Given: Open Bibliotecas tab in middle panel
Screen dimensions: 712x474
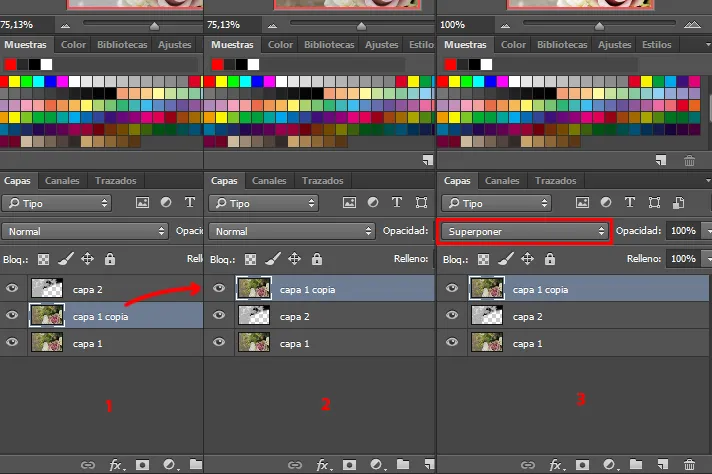Looking at the screenshot, I should pos(329,44).
